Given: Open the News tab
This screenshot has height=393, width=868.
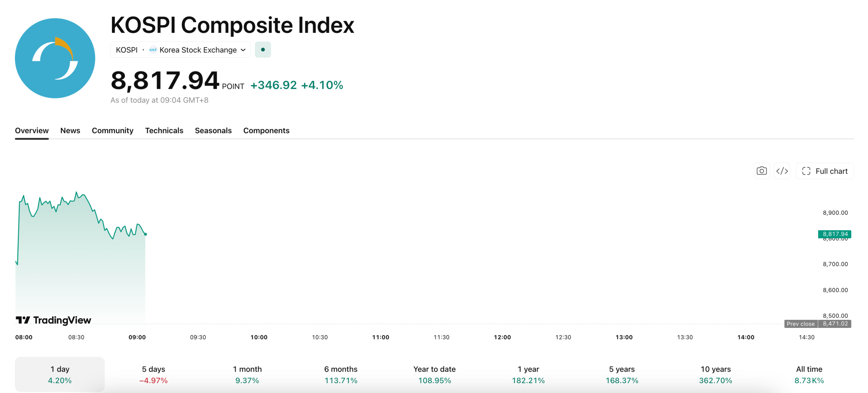Looking at the screenshot, I should [x=70, y=131].
